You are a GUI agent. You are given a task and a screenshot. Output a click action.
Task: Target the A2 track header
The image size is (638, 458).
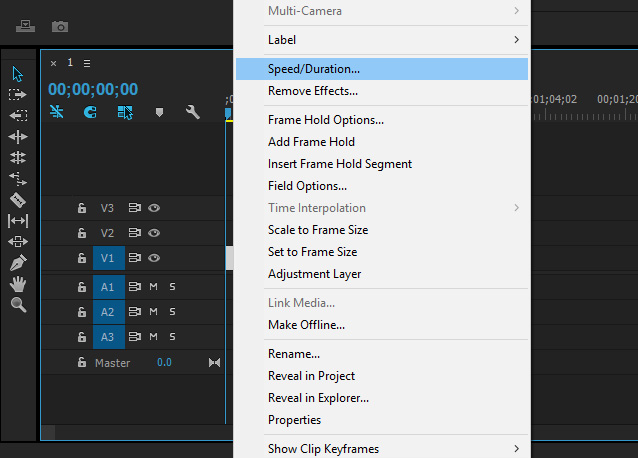click(109, 312)
